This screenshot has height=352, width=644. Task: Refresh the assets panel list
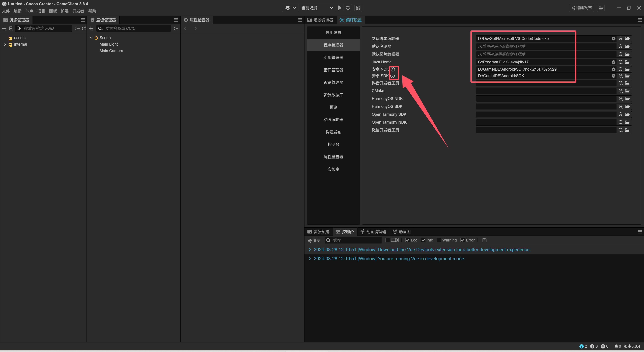click(84, 29)
